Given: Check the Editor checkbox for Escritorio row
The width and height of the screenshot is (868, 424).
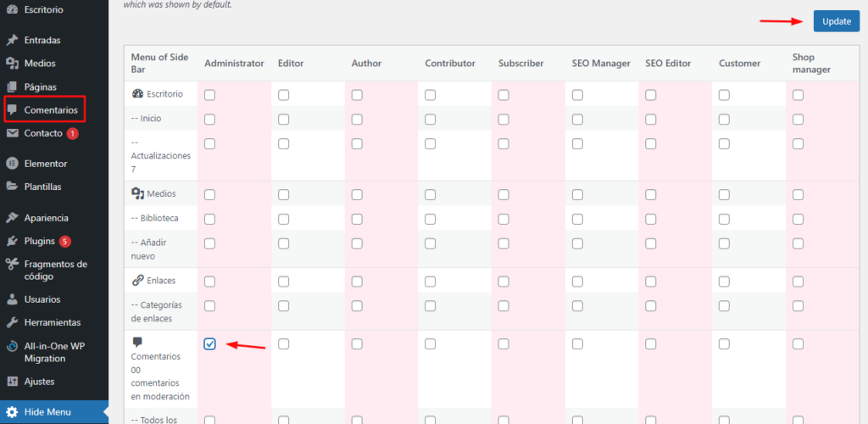Looking at the screenshot, I should pos(283,95).
